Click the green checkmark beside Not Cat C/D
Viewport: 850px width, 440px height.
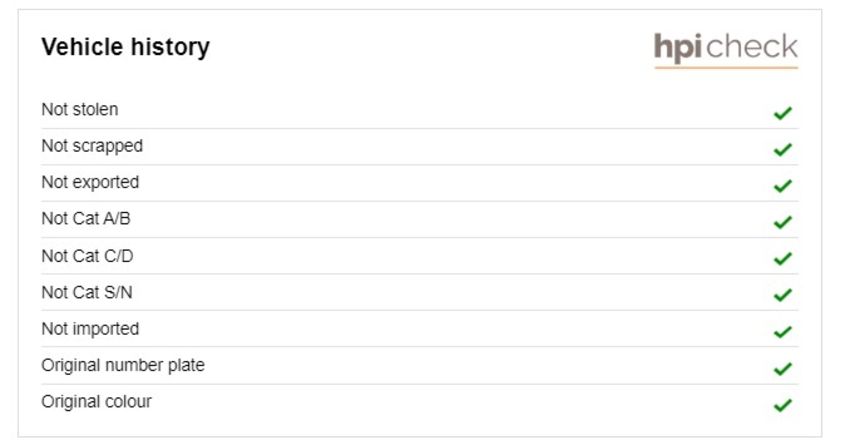click(783, 258)
